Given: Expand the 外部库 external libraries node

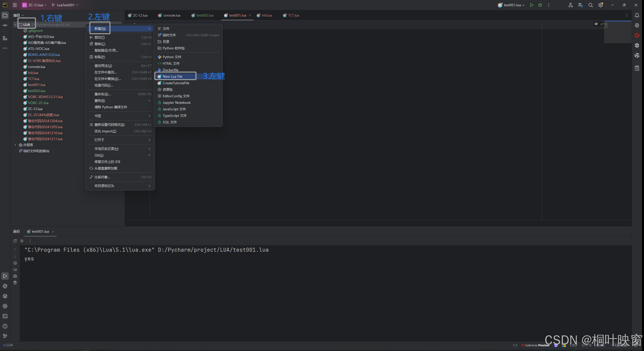Looking at the screenshot, I should 15,145.
